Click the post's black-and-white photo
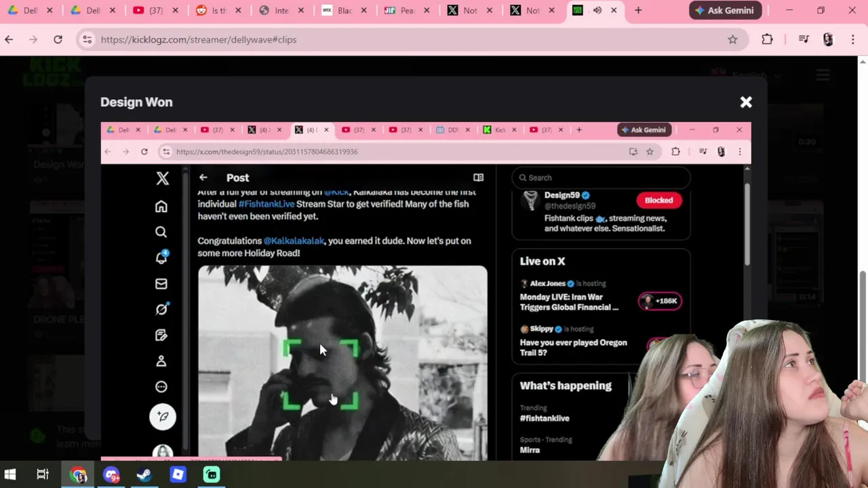The height and width of the screenshot is (488, 868). pyautogui.click(x=342, y=363)
